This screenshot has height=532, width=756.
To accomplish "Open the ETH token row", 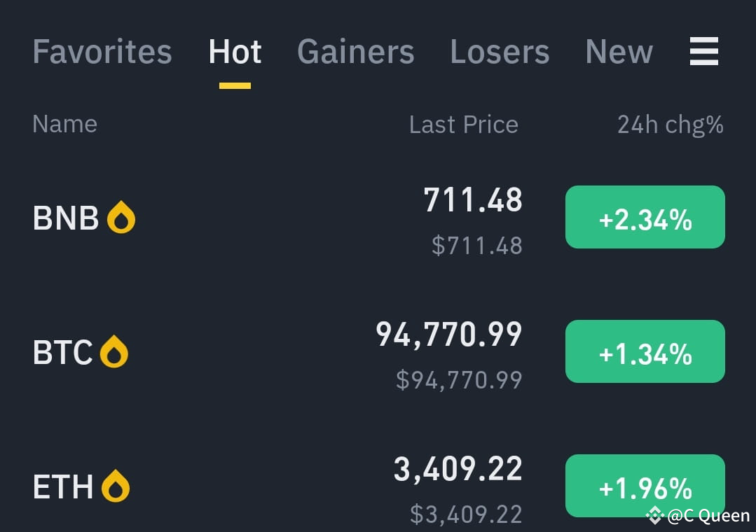I will point(63,486).
